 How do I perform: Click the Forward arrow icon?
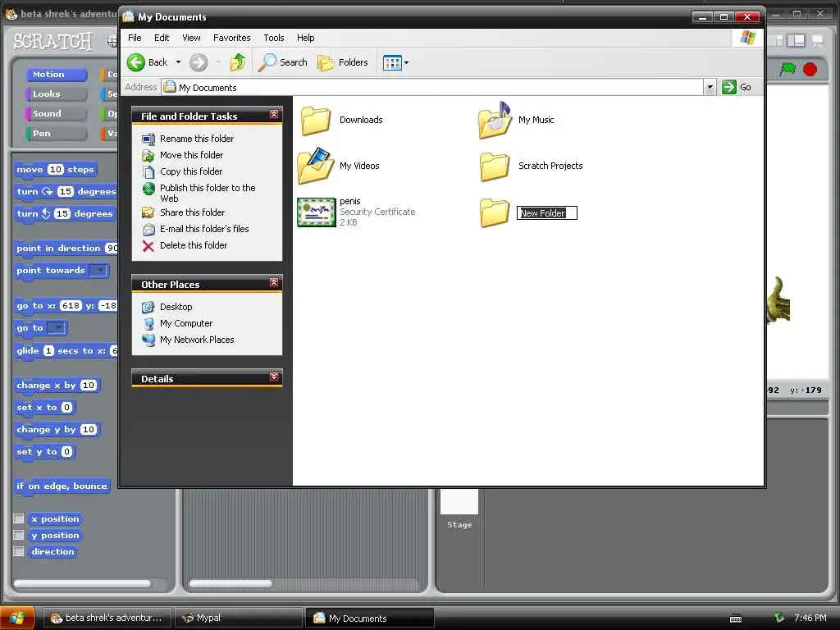click(x=199, y=62)
